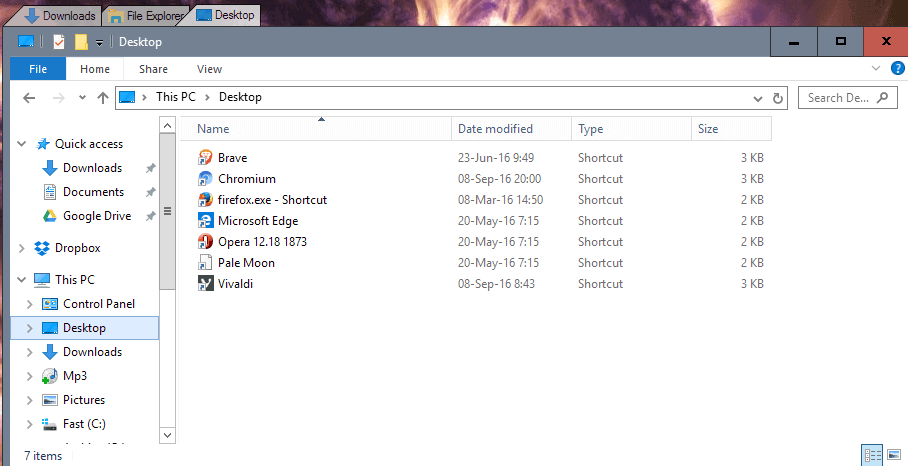The width and height of the screenshot is (908, 466).
Task: Open the File menu
Action: (38, 69)
